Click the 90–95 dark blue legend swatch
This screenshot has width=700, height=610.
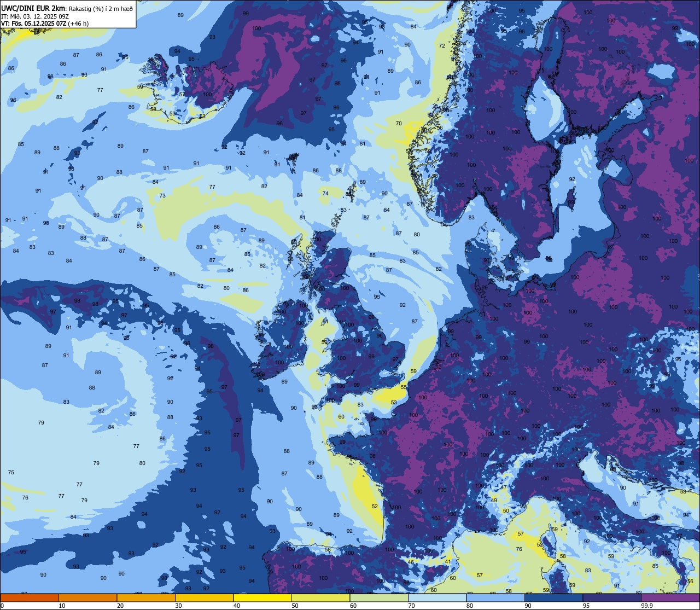553,597
